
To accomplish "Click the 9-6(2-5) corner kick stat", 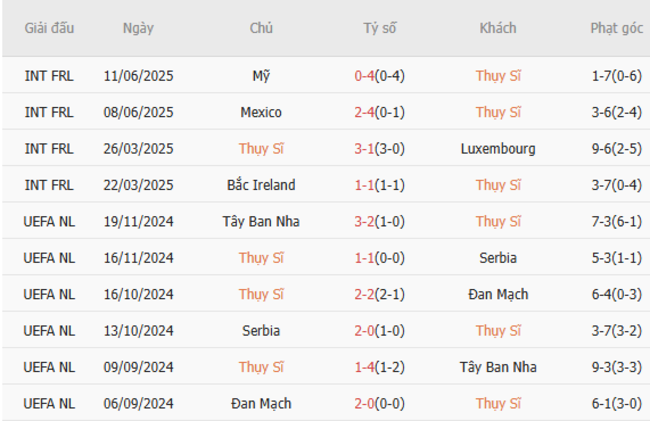I will tap(616, 149).
